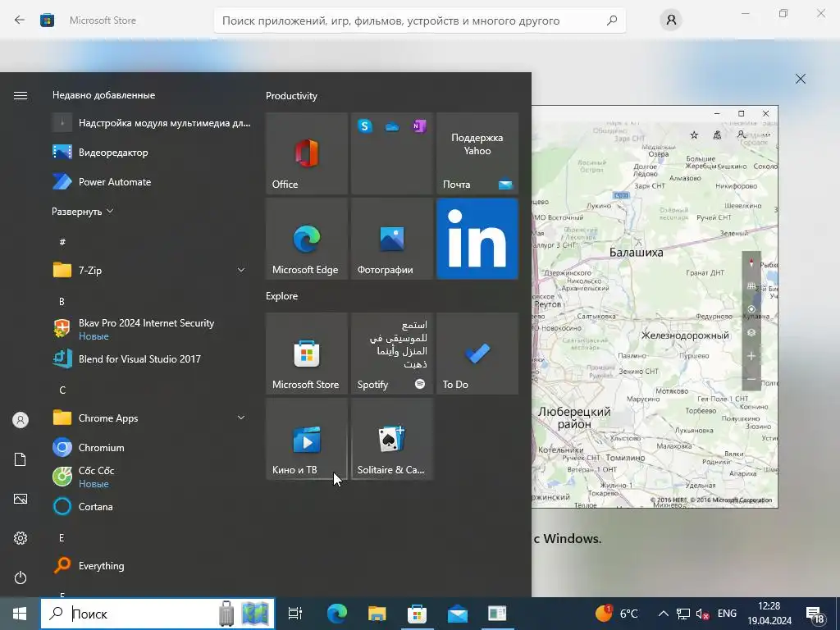Jump to letter E app group
Viewport: 840px width, 630px height.
[62, 538]
